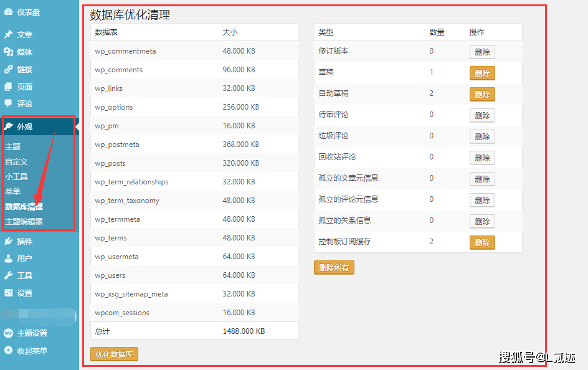
Task: Click the 删除所有 button
Action: tap(334, 267)
